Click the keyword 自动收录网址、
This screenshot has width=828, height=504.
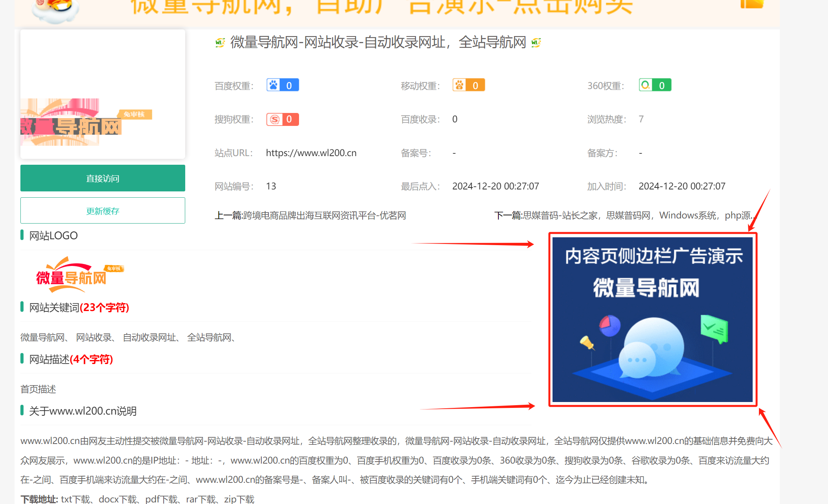[x=151, y=337]
